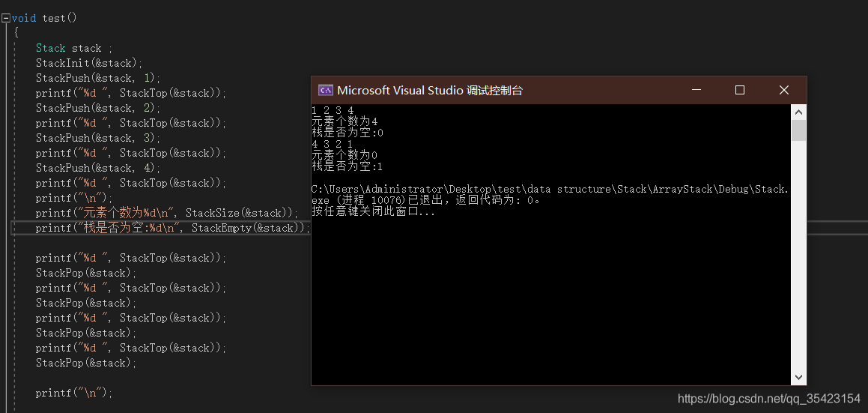Image resolution: width=868 pixels, height=413 pixels.
Task: Click the console output '栈是否为空:0'
Action: coord(347,133)
